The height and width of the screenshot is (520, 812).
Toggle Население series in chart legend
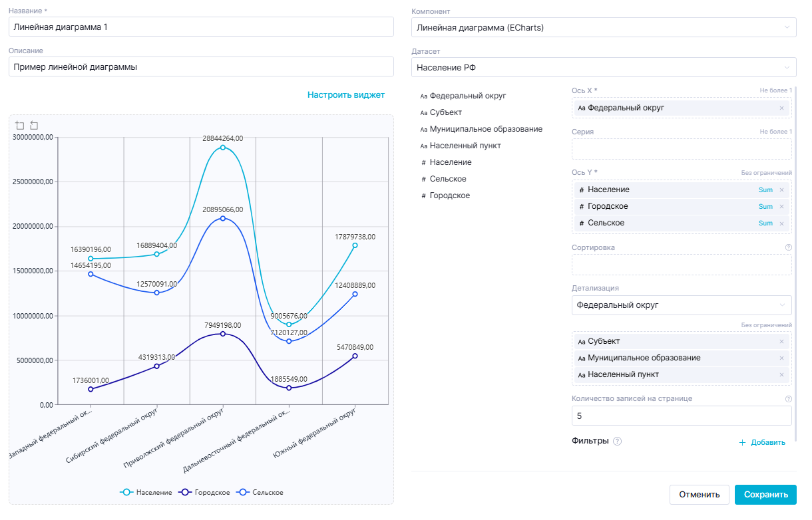(146, 492)
